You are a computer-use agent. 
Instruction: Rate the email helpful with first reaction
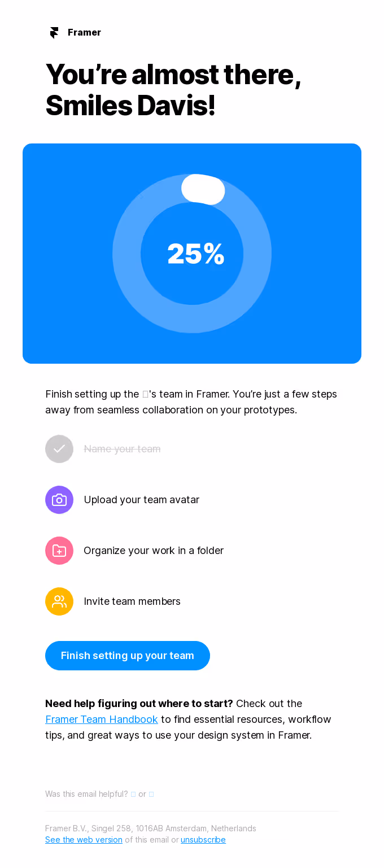point(133,793)
